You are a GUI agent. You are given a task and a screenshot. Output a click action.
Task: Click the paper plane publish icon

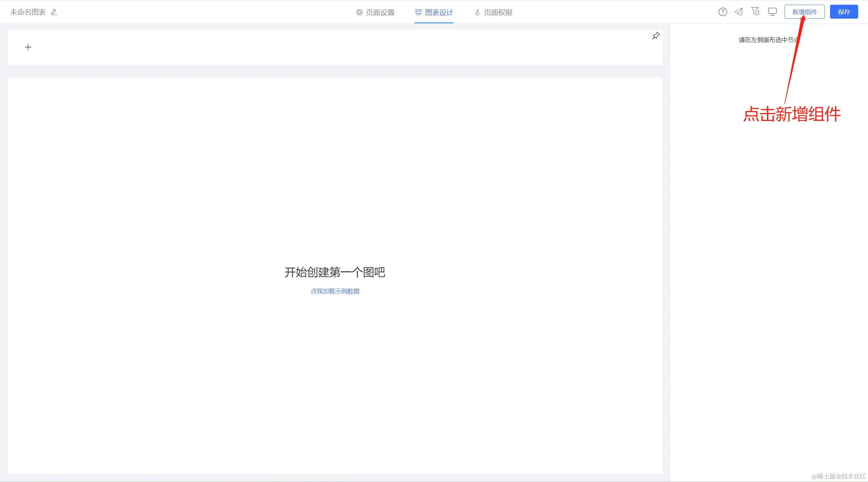coord(739,12)
